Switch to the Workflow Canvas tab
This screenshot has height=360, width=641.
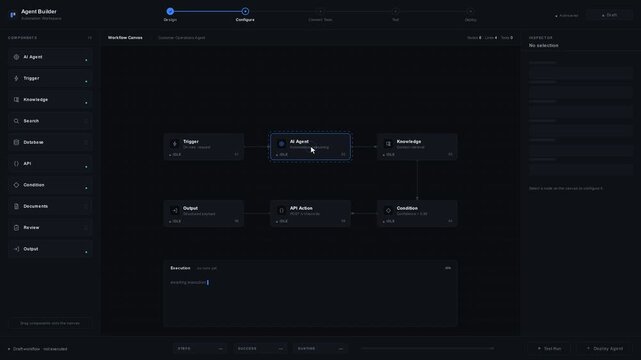click(x=125, y=38)
